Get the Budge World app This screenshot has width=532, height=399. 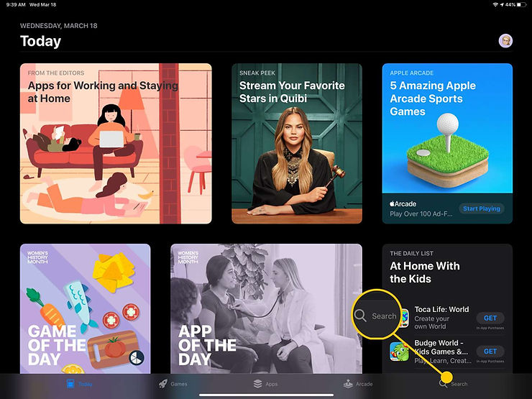point(490,351)
